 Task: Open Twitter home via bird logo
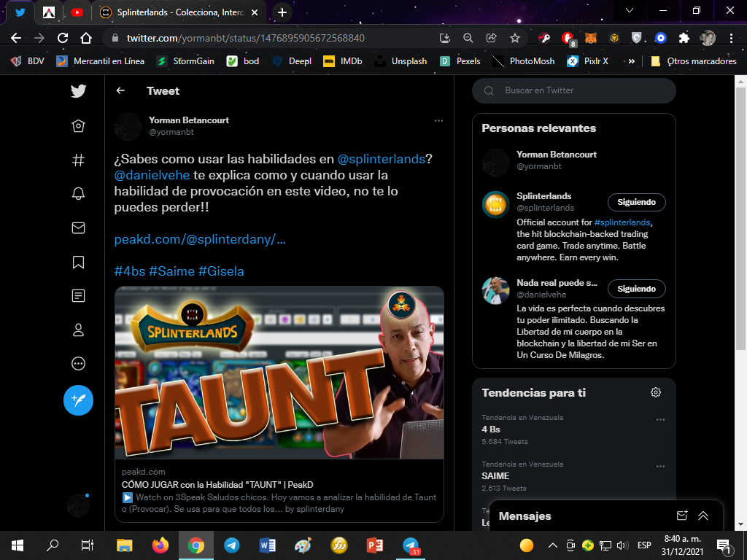pos(78,90)
